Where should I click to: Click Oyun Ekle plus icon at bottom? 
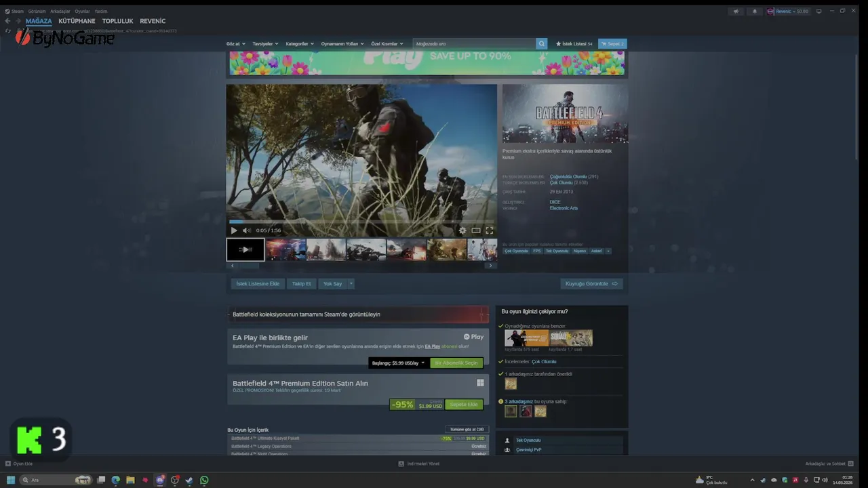[8, 464]
